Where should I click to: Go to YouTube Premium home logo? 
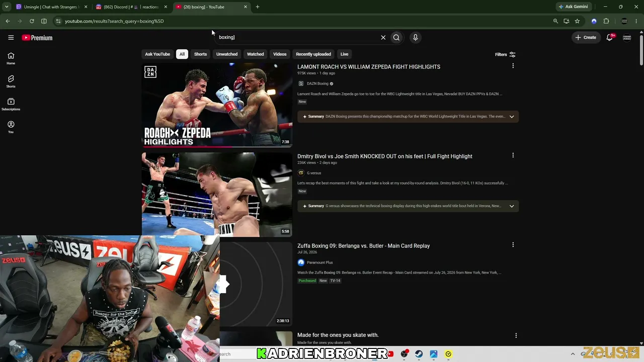tap(37, 38)
